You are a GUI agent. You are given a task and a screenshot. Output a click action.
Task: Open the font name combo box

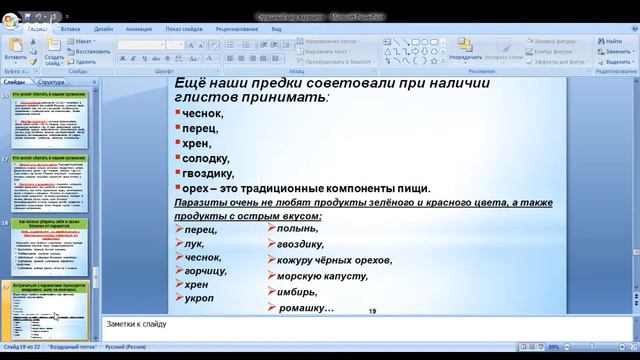tap(141, 45)
